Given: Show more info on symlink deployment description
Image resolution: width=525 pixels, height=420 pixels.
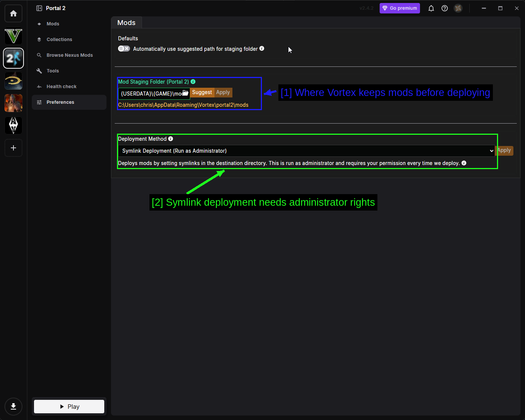Looking at the screenshot, I should (x=464, y=163).
